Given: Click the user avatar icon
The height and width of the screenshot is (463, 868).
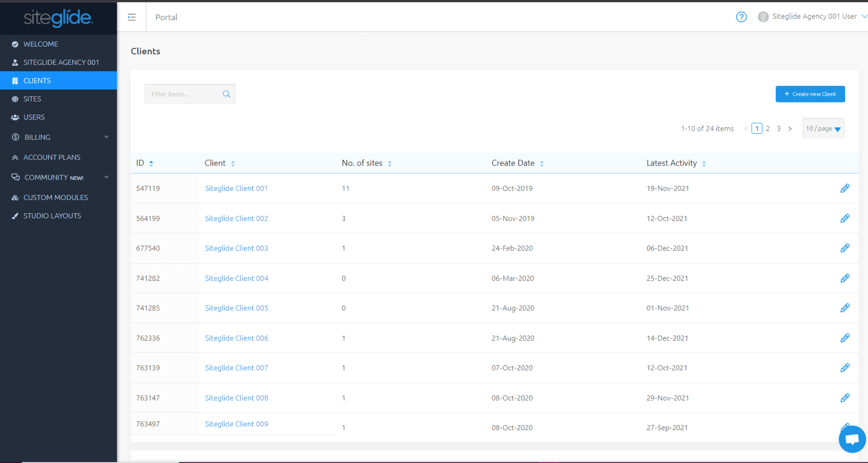Looking at the screenshot, I should click(763, 17).
